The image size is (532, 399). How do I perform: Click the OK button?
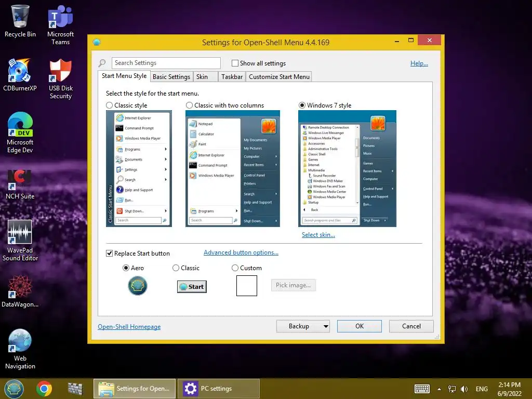[360, 326]
